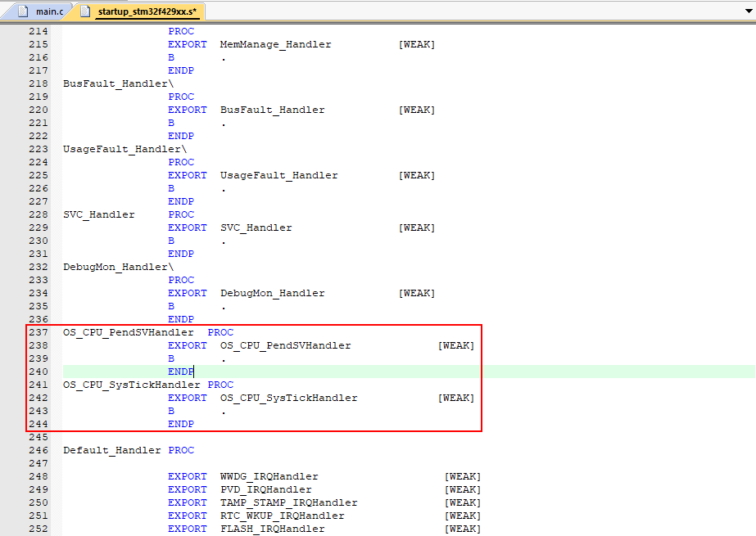The width and height of the screenshot is (756, 536).
Task: Click the ENDP keyword on line 244
Action: pyautogui.click(x=181, y=424)
